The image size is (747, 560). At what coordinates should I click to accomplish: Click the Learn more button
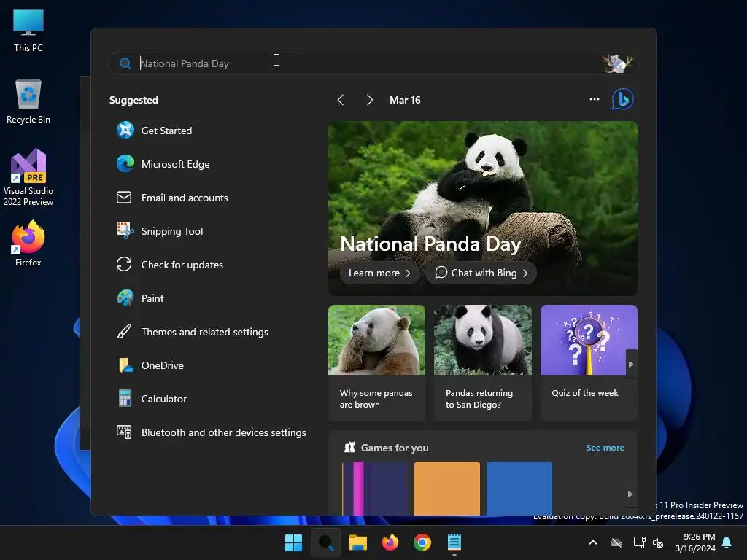tap(379, 273)
